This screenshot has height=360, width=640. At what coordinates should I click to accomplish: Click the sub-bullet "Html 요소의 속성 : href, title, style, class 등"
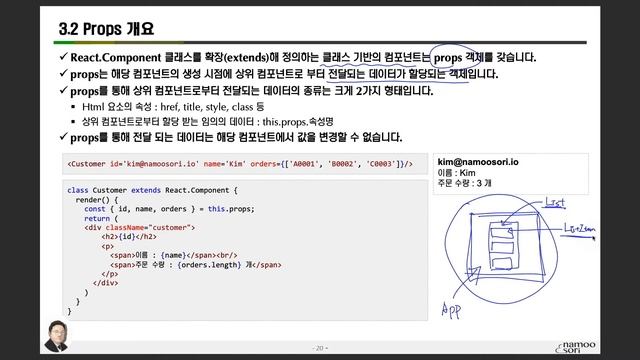(173, 107)
